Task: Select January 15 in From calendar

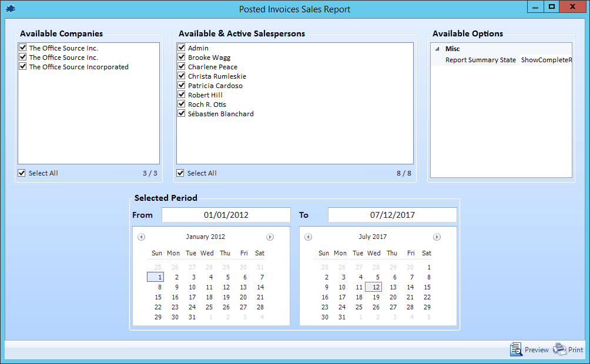Action: coord(157,297)
